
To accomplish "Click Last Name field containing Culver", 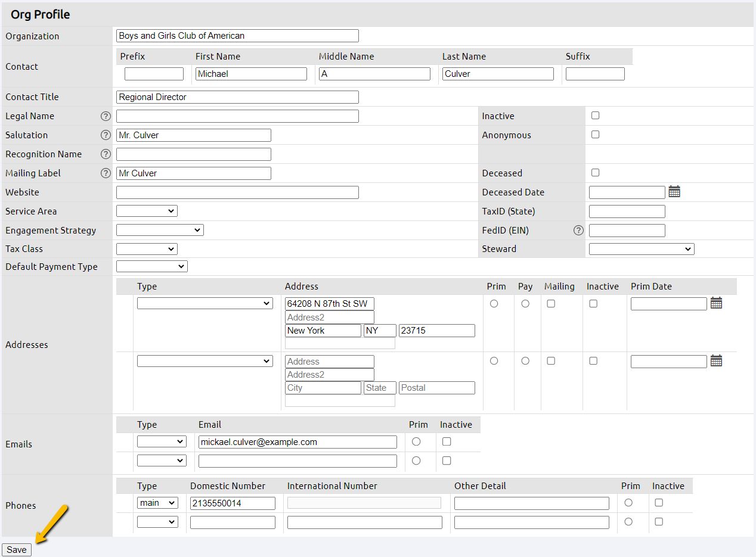I will tap(498, 74).
